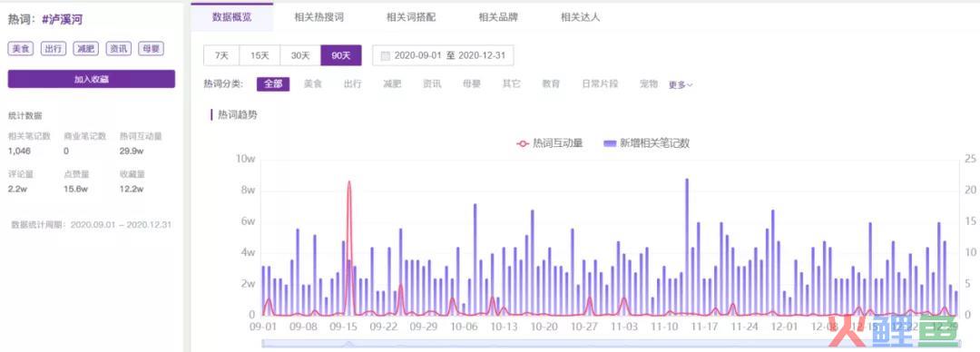Click 加入收藏 button
980x352 pixels.
coord(92,80)
